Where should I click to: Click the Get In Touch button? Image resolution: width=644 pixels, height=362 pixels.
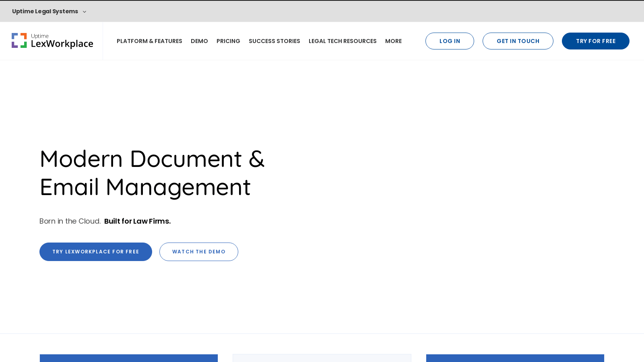click(x=518, y=41)
